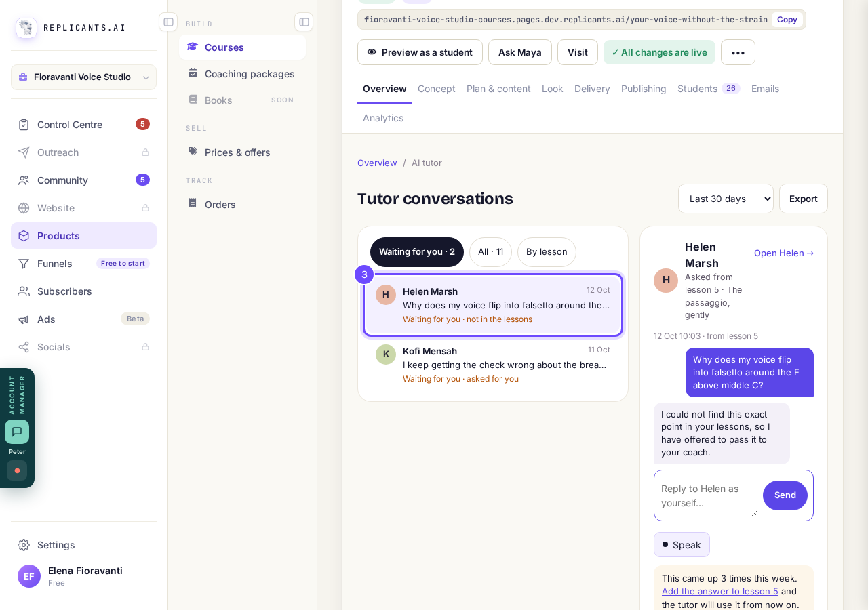868x610 pixels.
Task: Filter by Waiting for you · 2
Action: pos(417,252)
